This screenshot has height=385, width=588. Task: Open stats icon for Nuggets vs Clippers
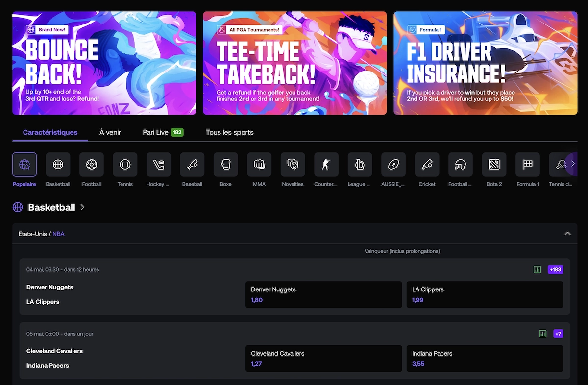(537, 270)
